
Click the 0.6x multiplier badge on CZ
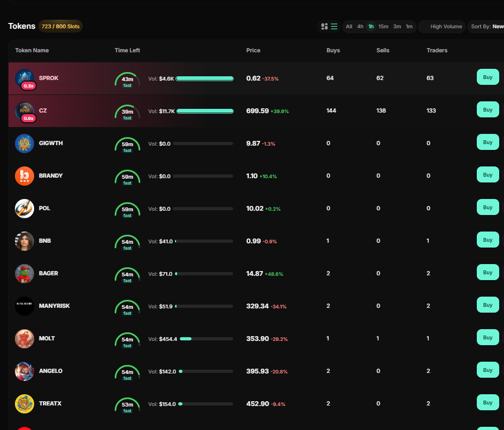(29, 118)
